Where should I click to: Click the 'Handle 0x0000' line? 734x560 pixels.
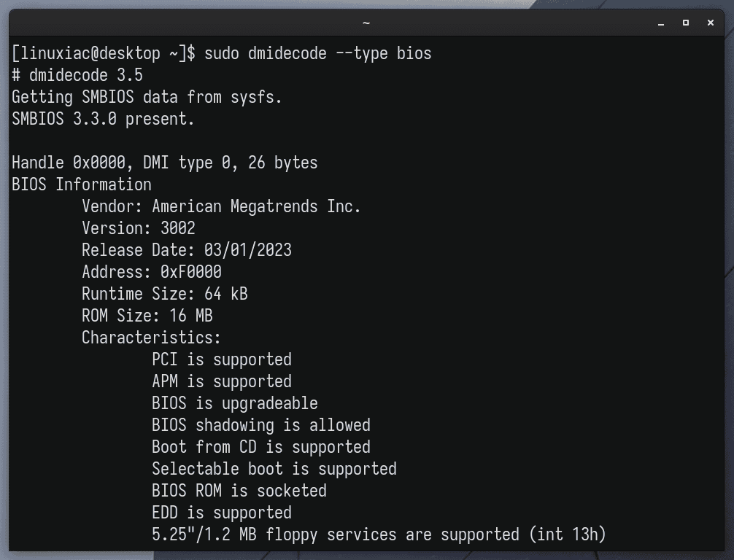[164, 163]
